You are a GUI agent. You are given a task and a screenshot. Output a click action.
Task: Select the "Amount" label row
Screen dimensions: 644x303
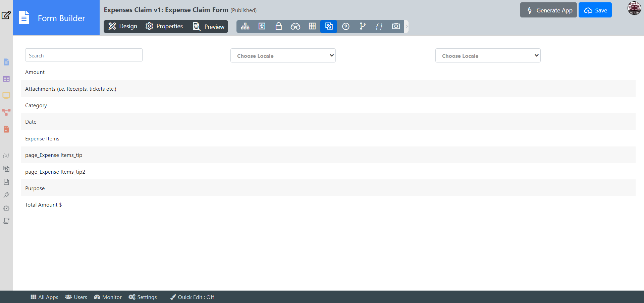[x=35, y=72]
